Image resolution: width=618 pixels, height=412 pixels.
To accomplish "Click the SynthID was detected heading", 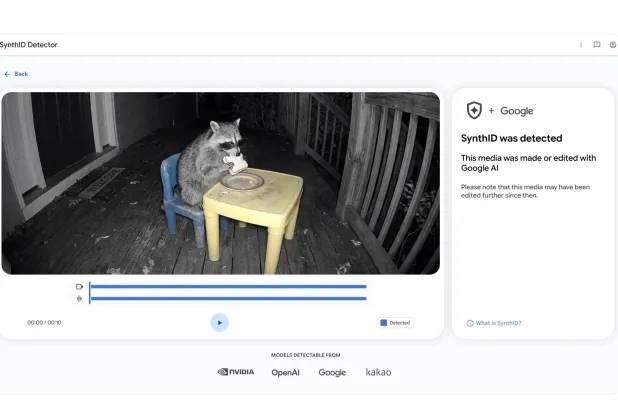I will 512,138.
